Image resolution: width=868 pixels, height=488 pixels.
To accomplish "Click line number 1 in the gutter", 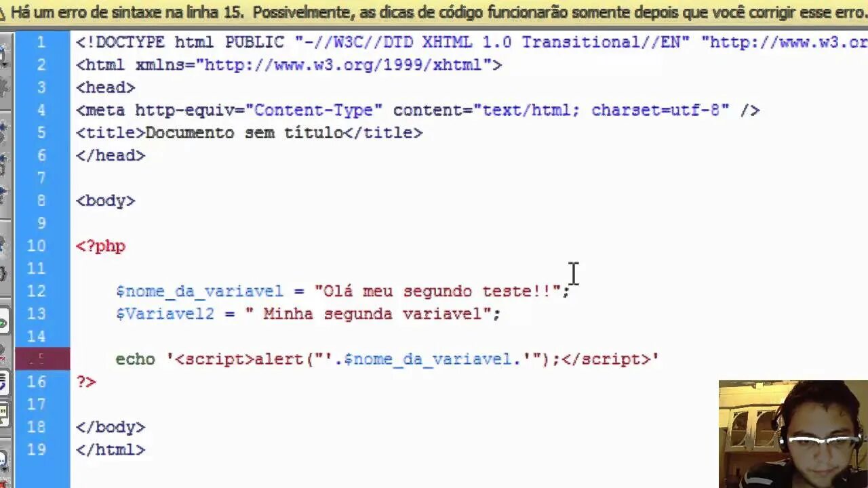I will 42,42.
